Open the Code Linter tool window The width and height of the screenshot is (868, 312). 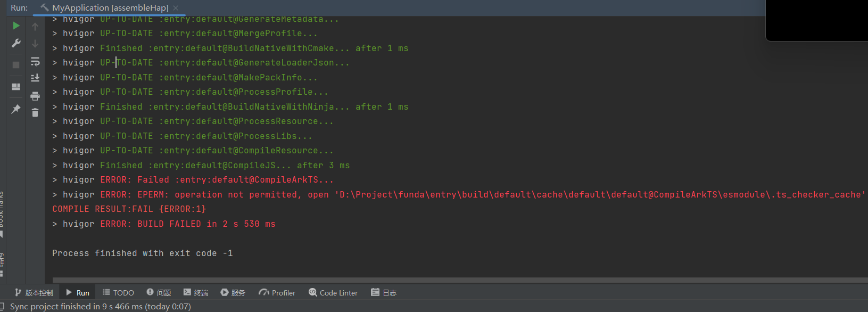pyautogui.click(x=333, y=293)
